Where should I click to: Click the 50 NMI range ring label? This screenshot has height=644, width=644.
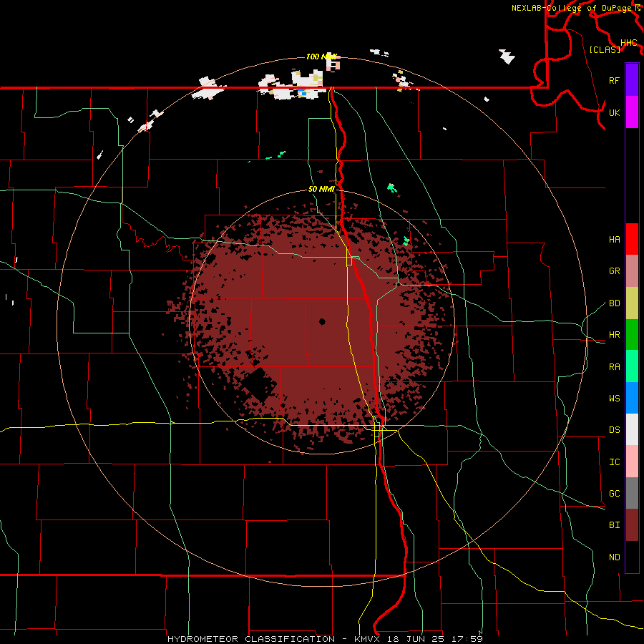(x=321, y=190)
